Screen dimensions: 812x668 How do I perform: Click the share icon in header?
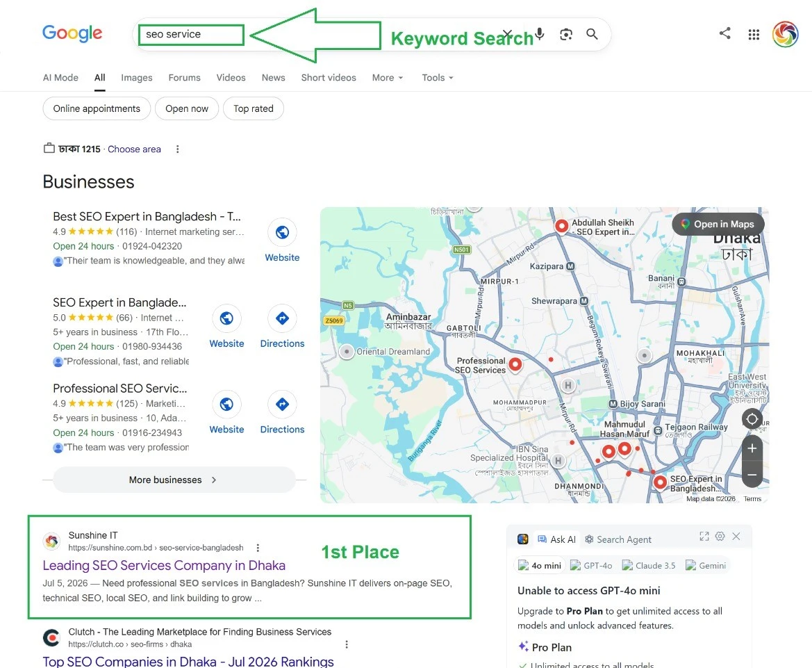click(x=725, y=33)
